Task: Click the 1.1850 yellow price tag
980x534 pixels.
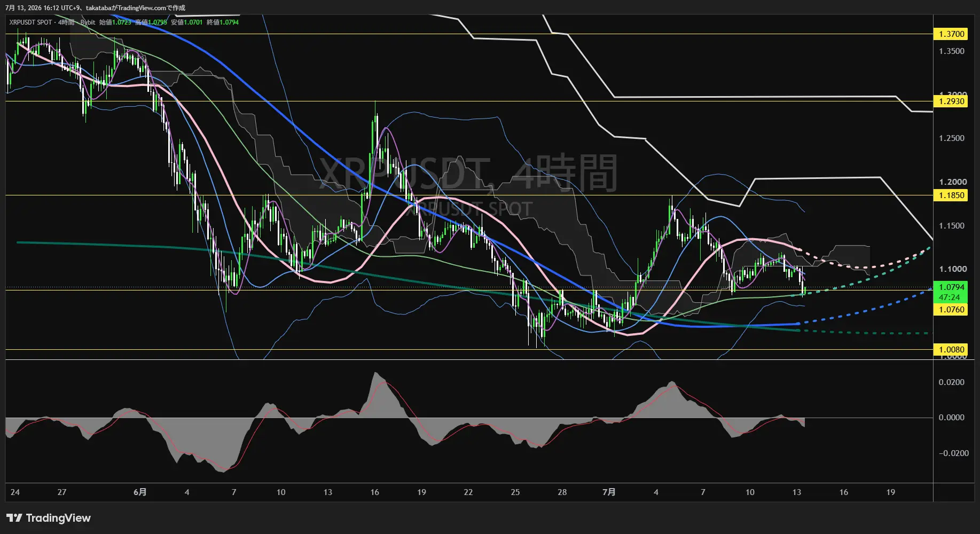Action: click(951, 195)
